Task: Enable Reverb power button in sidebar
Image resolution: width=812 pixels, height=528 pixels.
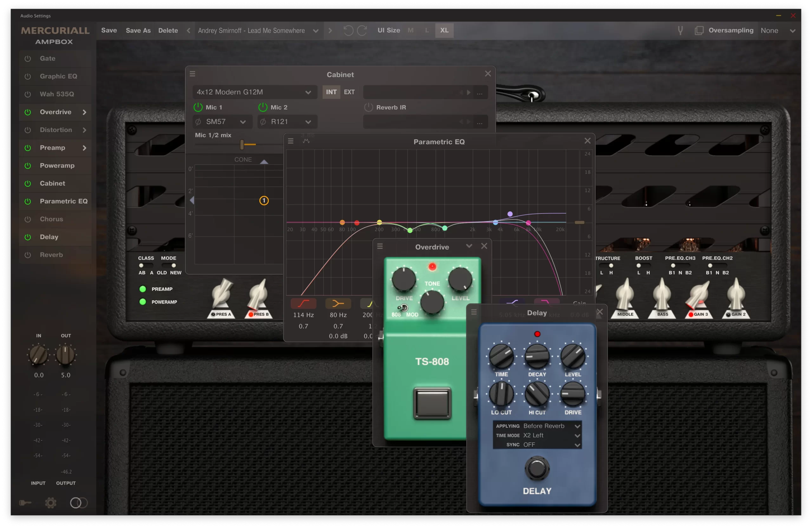Action: (x=28, y=255)
